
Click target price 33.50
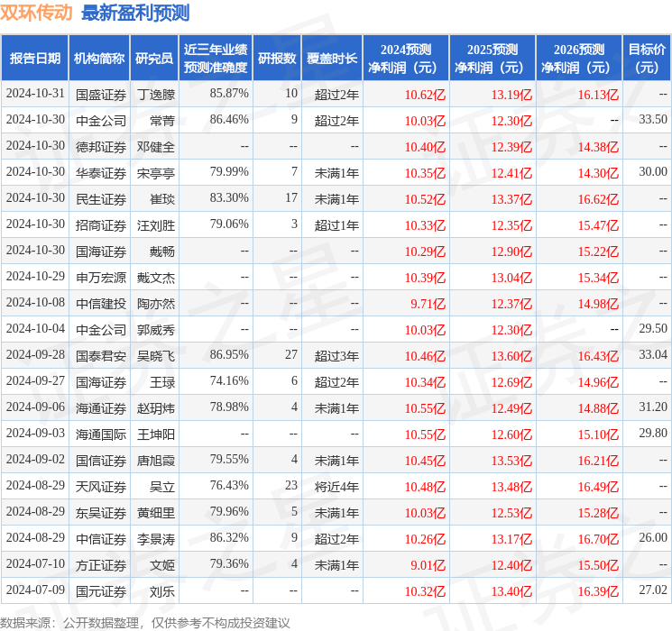[x=653, y=119]
